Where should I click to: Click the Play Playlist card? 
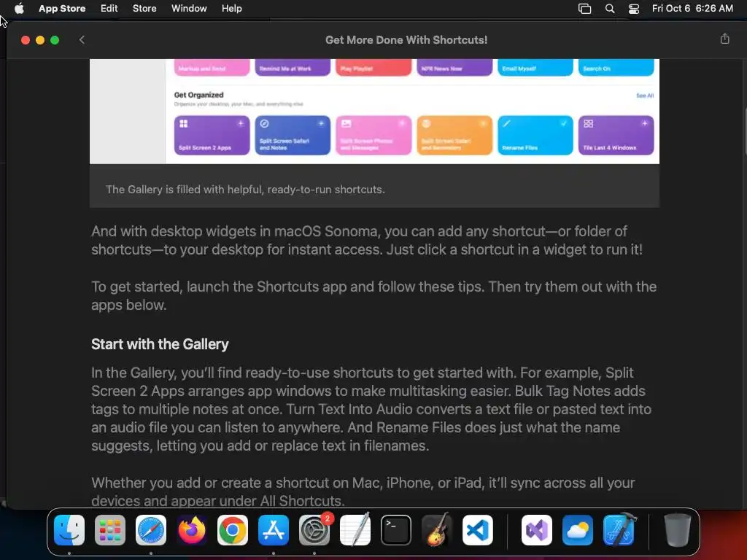point(373,67)
